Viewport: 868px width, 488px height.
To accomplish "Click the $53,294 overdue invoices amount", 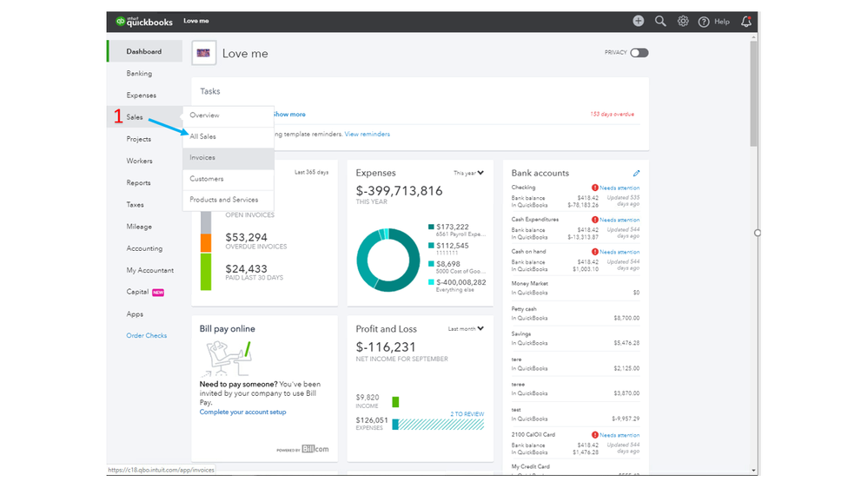I will pos(247,237).
